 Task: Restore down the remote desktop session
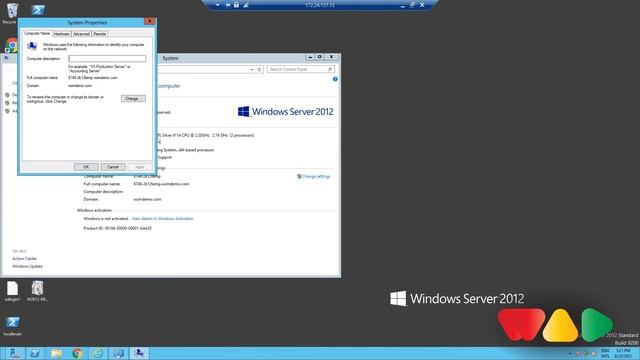(412, 5)
